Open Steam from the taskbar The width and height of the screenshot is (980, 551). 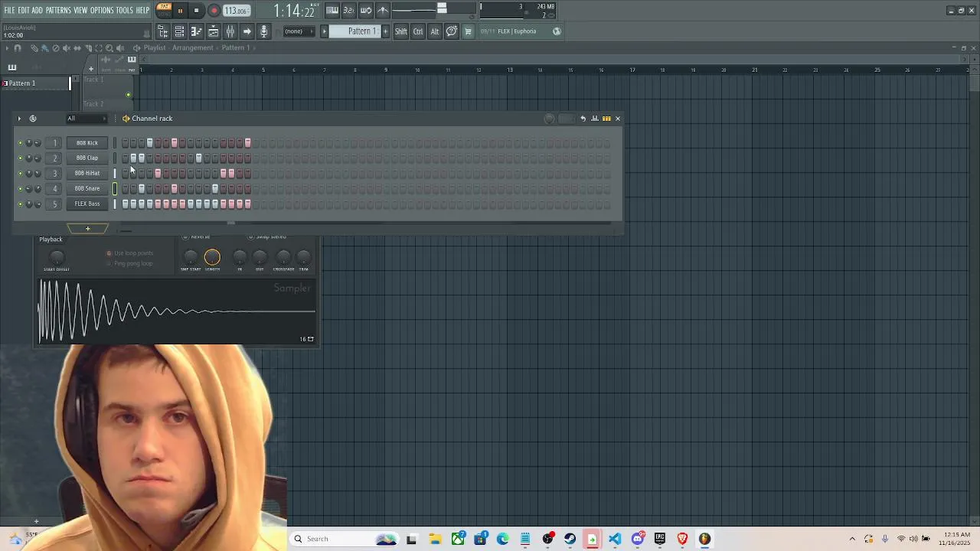[x=570, y=540]
